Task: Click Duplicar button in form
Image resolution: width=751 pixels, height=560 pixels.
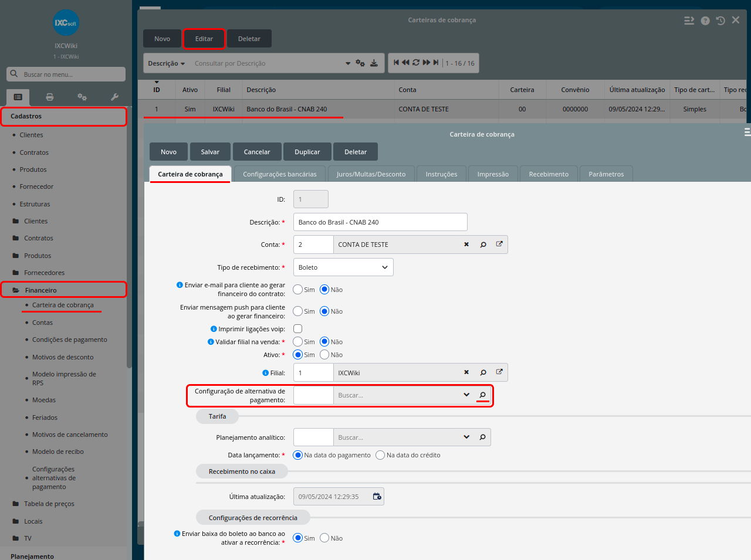Action: click(307, 152)
